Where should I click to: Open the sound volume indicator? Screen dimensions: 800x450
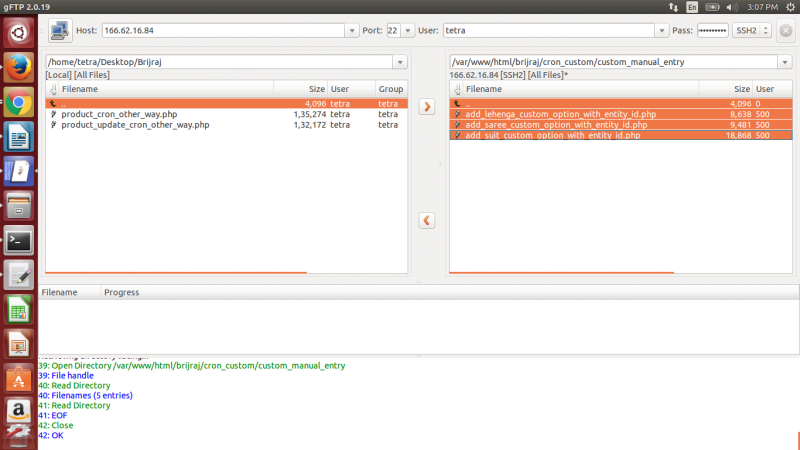click(732, 7)
